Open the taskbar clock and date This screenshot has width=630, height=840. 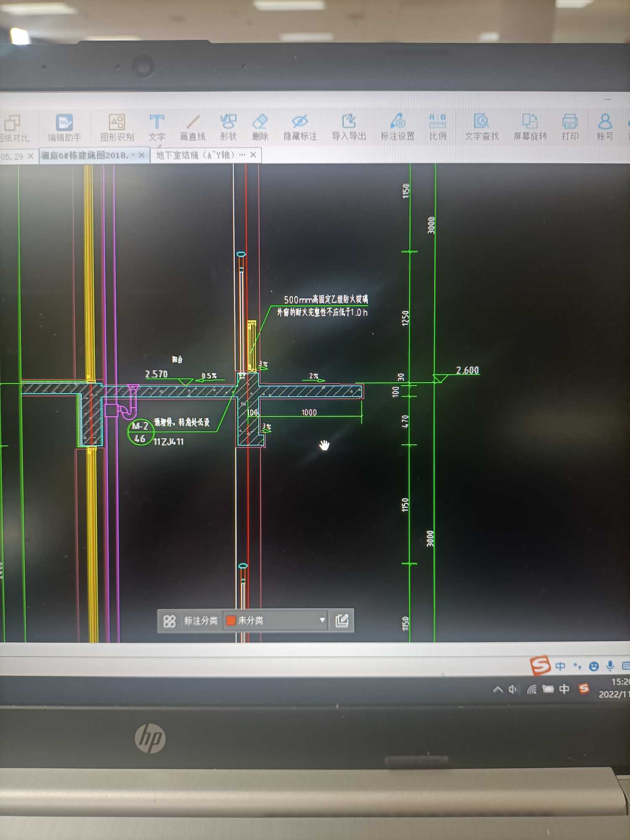pyautogui.click(x=614, y=688)
